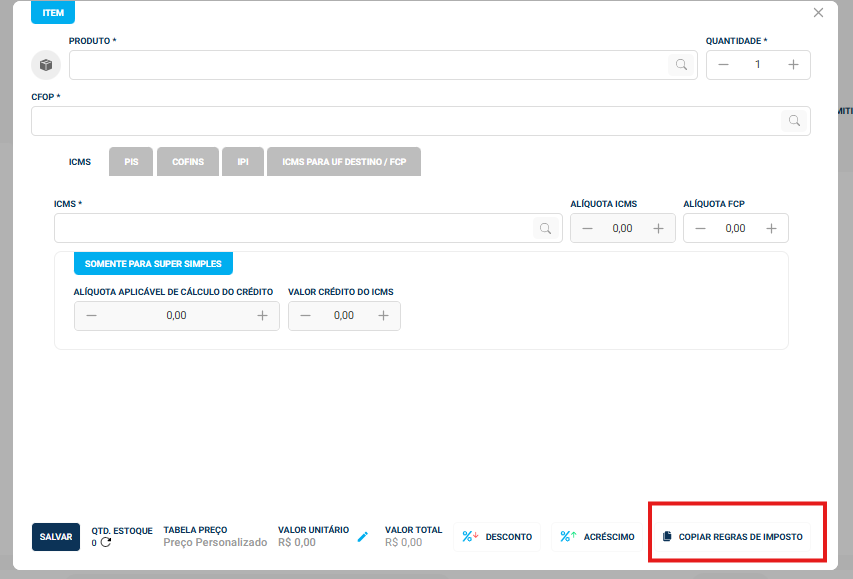This screenshot has width=853, height=579.
Task: Open the IPI tab
Action: coord(243,161)
